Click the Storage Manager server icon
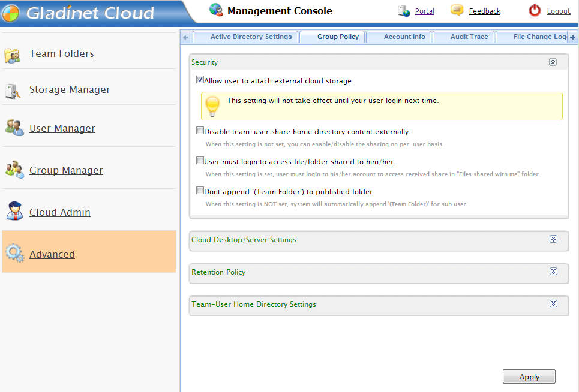 click(x=13, y=91)
